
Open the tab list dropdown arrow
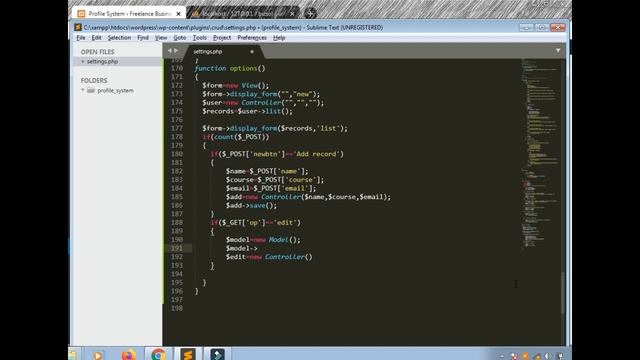(558, 51)
